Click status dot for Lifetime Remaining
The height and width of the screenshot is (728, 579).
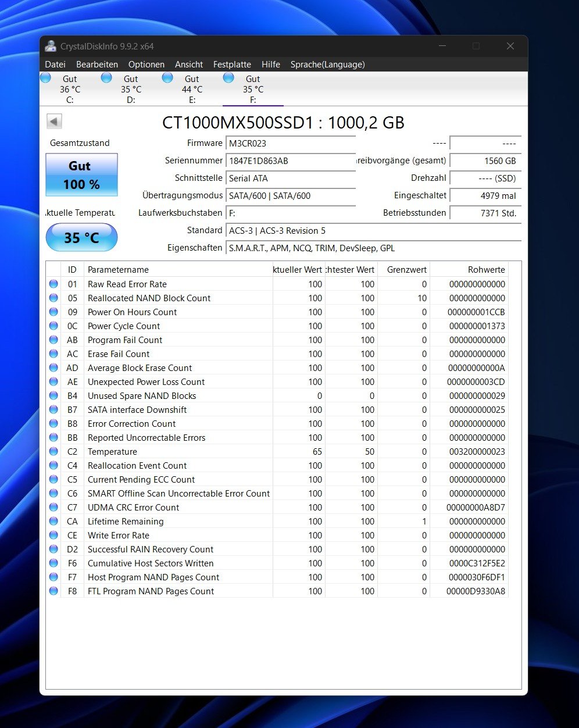[54, 521]
